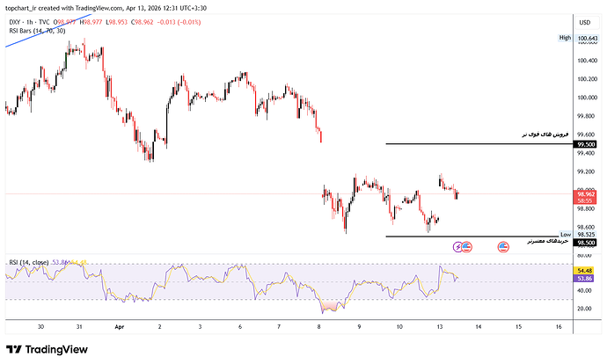Click the date label 13 on time axis
Image resolution: width=607 pixels, height=364 pixels.
tap(439, 327)
